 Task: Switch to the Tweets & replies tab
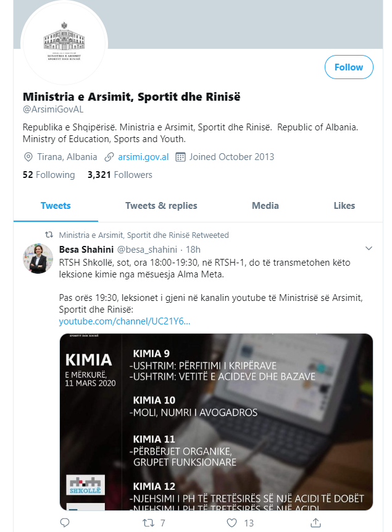[x=161, y=206]
